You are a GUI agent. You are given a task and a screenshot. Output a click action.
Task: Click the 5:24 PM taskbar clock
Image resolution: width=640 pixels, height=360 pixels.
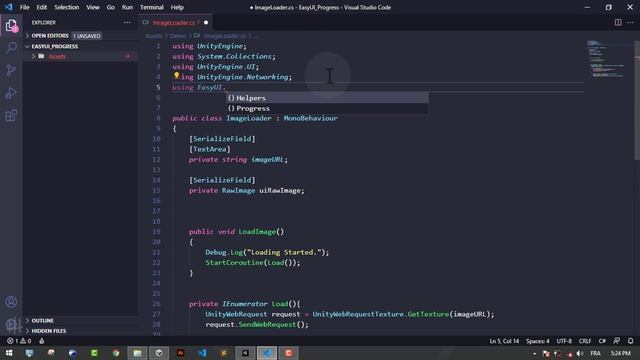click(621, 353)
